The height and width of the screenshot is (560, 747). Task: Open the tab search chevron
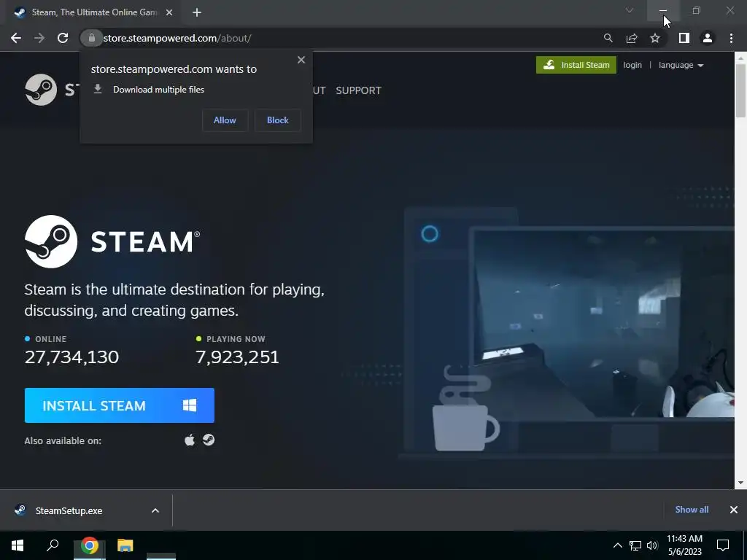coord(630,10)
